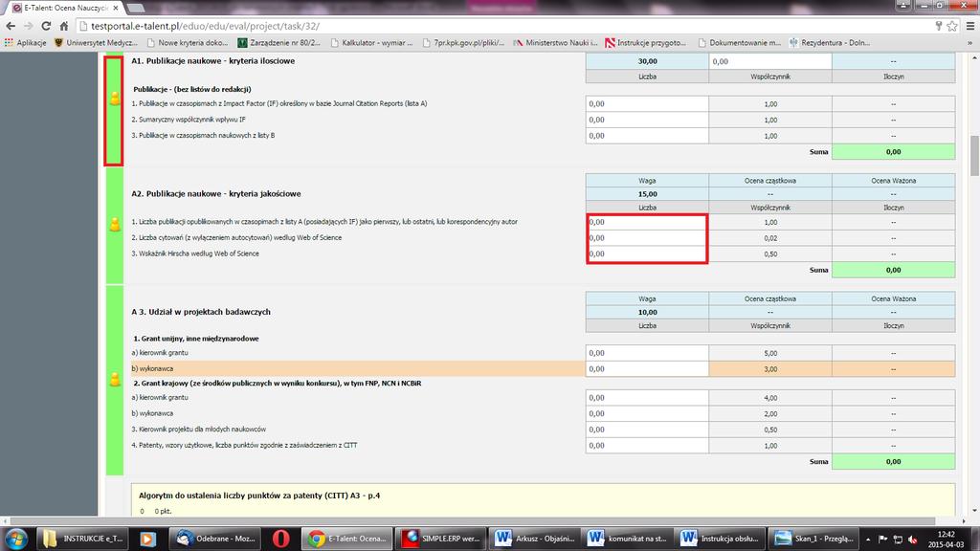
Task: Open the Chrome hamburger menu
Action: (970, 26)
